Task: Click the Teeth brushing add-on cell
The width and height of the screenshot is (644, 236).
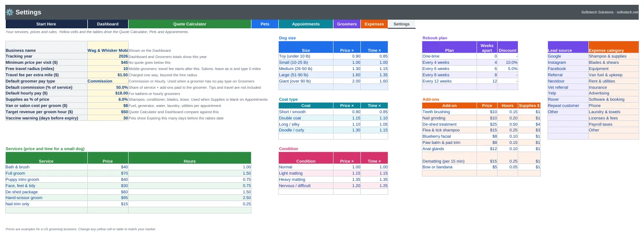Action: [x=449, y=112]
